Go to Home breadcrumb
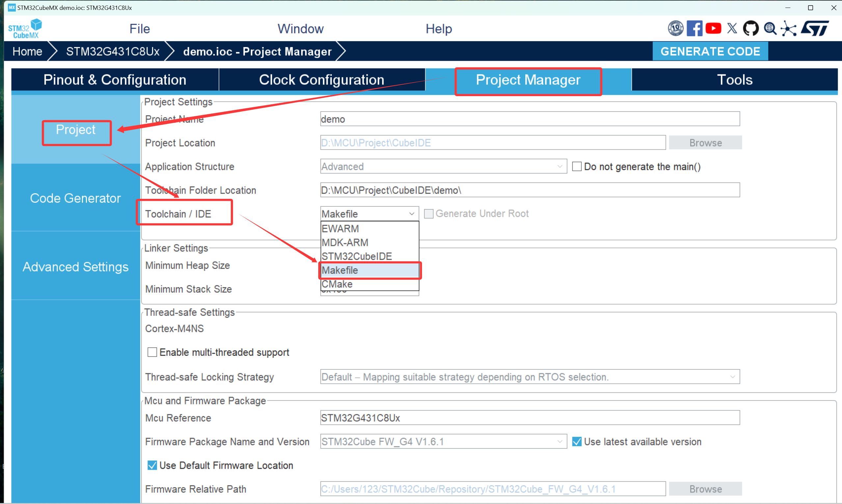This screenshot has width=842, height=504. tap(27, 51)
